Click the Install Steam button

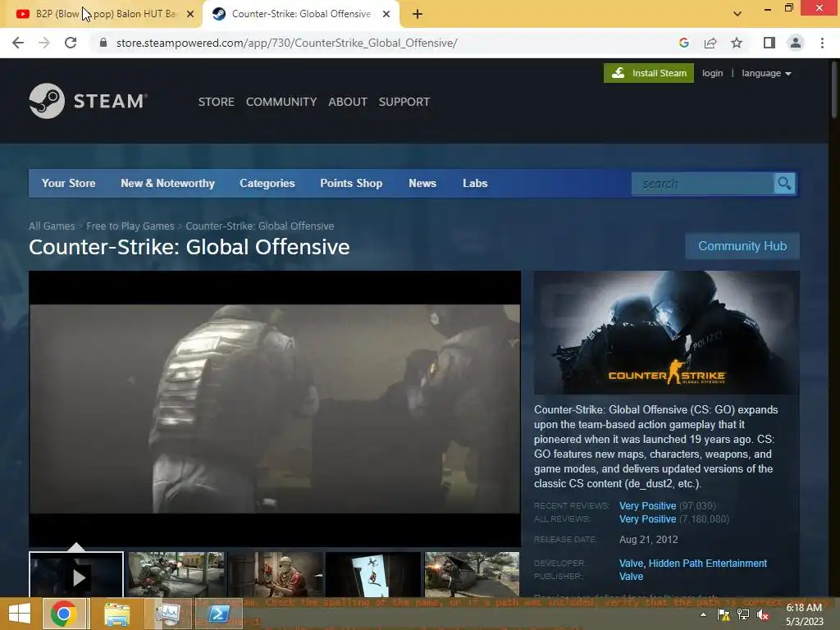[648, 73]
